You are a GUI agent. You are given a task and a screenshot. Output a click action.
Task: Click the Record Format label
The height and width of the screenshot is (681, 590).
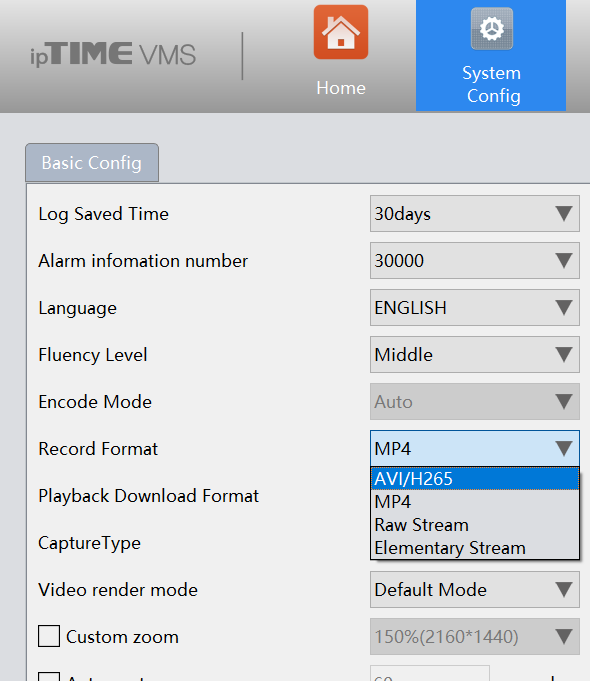point(98,449)
